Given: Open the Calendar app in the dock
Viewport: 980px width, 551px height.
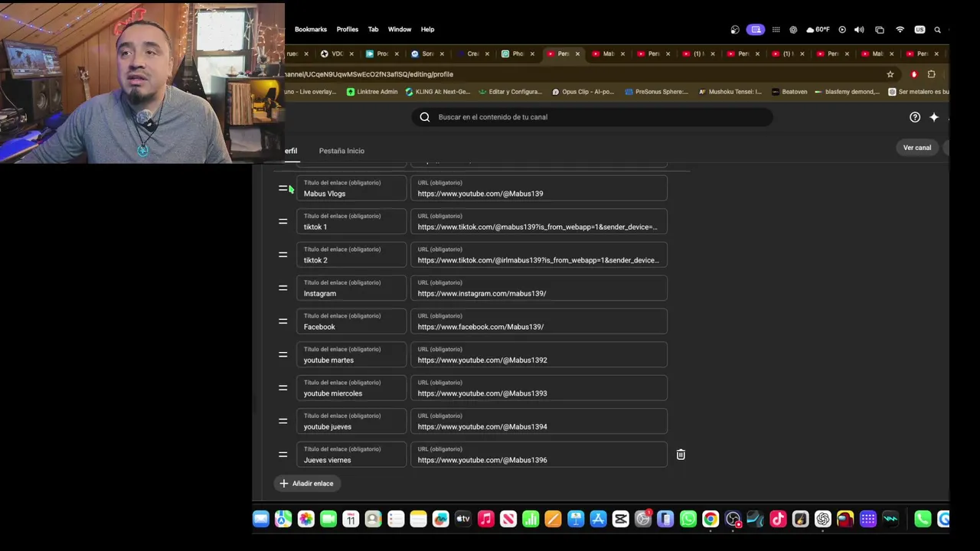Looking at the screenshot, I should coord(351,520).
